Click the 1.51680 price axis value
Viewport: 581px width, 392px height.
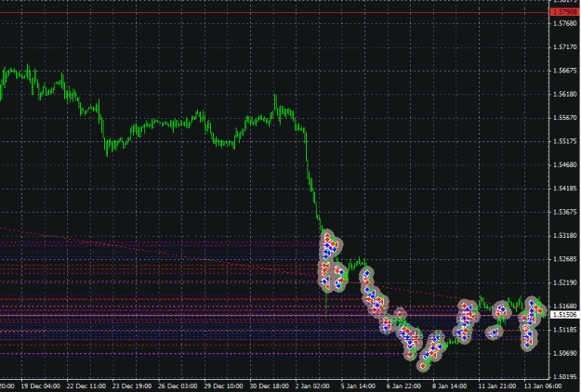565,306
